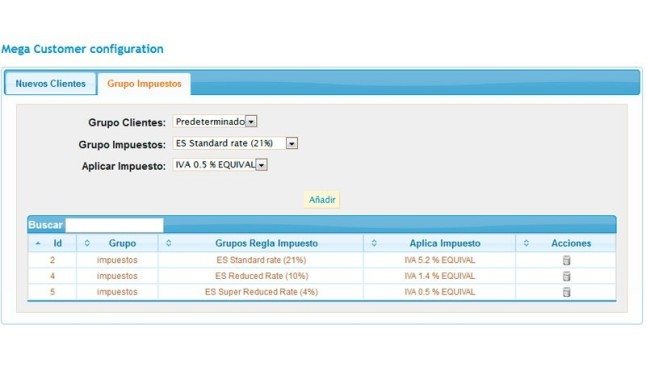Select the ES Super Reduced Rate (4%) cell
The image size is (646, 366).
[261, 292]
